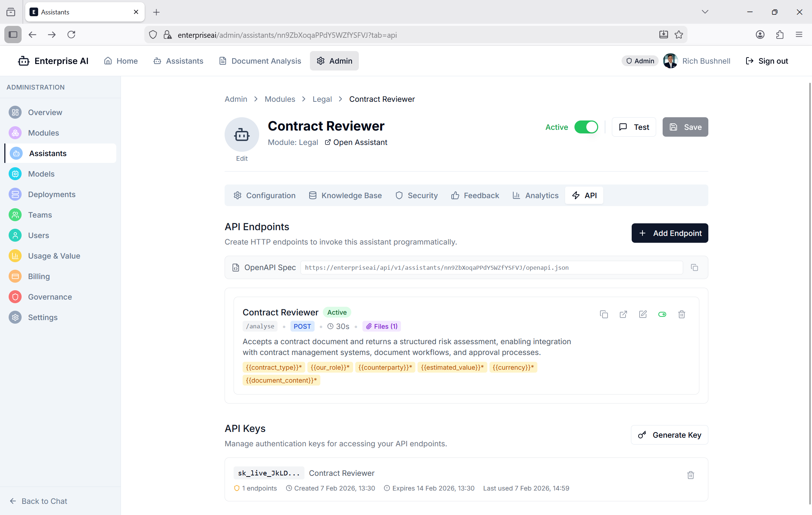
Task: Open the browser tab list dropdown
Action: [705, 12]
